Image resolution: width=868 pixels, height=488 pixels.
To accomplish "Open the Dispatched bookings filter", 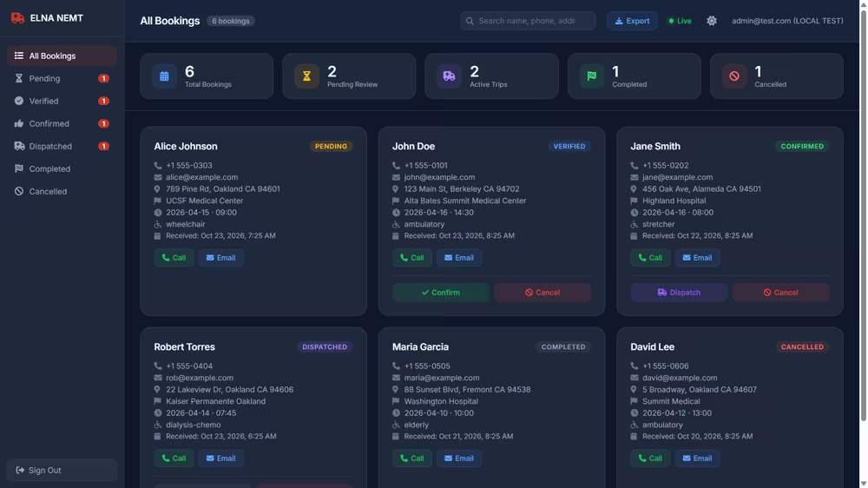I will (x=62, y=146).
